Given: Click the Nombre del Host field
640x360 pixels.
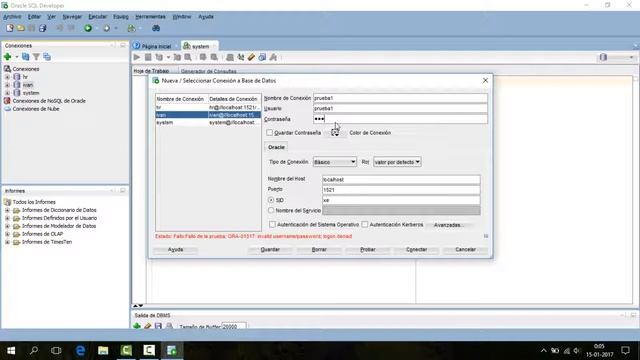Looking at the screenshot, I should 401,179.
